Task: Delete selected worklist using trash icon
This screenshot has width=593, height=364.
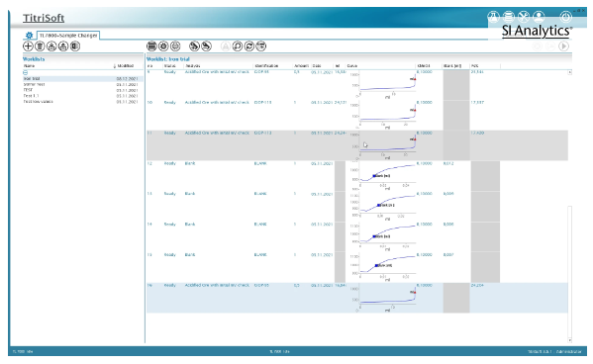Action: 40,46
